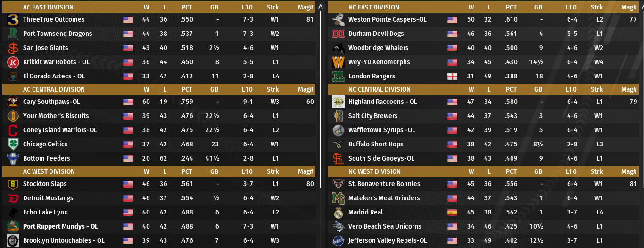This screenshot has width=644, height=248.
Task: Click the NC East Division GB column header
Action: coord(538,8)
